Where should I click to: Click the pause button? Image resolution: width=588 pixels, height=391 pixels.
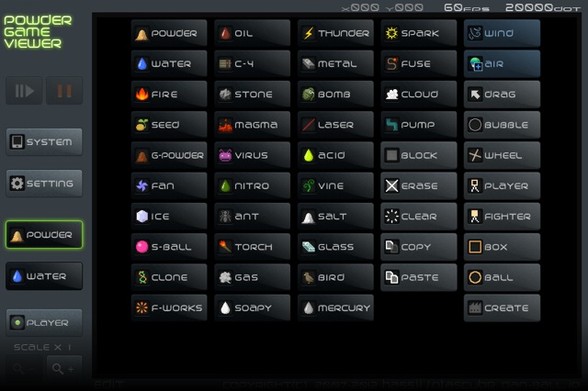pyautogui.click(x=64, y=91)
